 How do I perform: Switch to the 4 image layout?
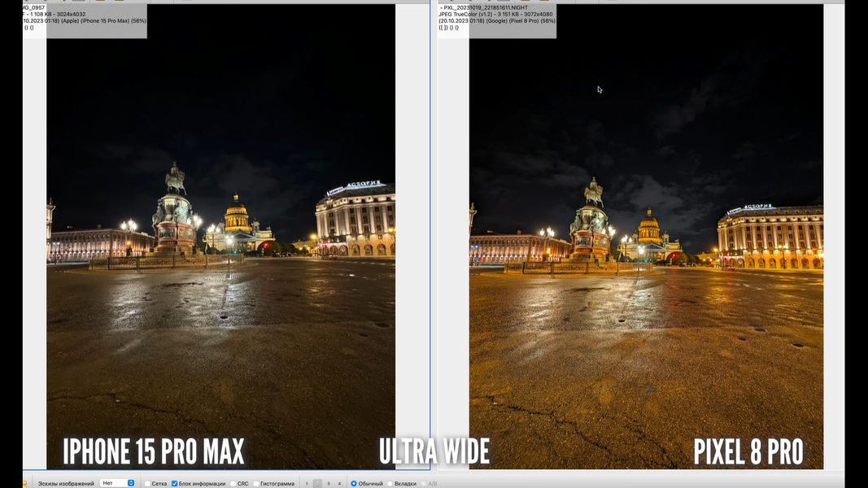pos(339,484)
